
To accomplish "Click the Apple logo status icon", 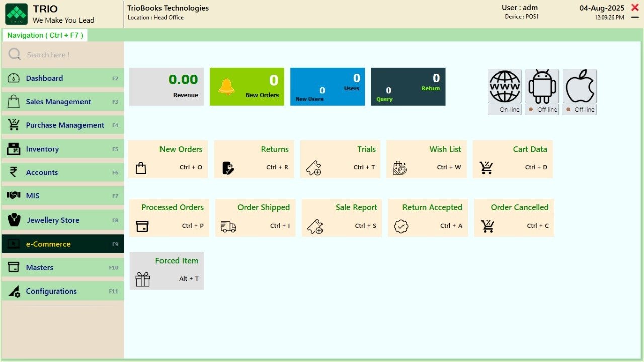I will [580, 87].
